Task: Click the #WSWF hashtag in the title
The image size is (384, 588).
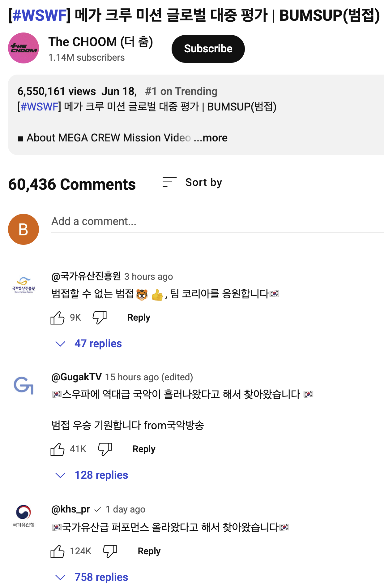Action: tap(40, 15)
